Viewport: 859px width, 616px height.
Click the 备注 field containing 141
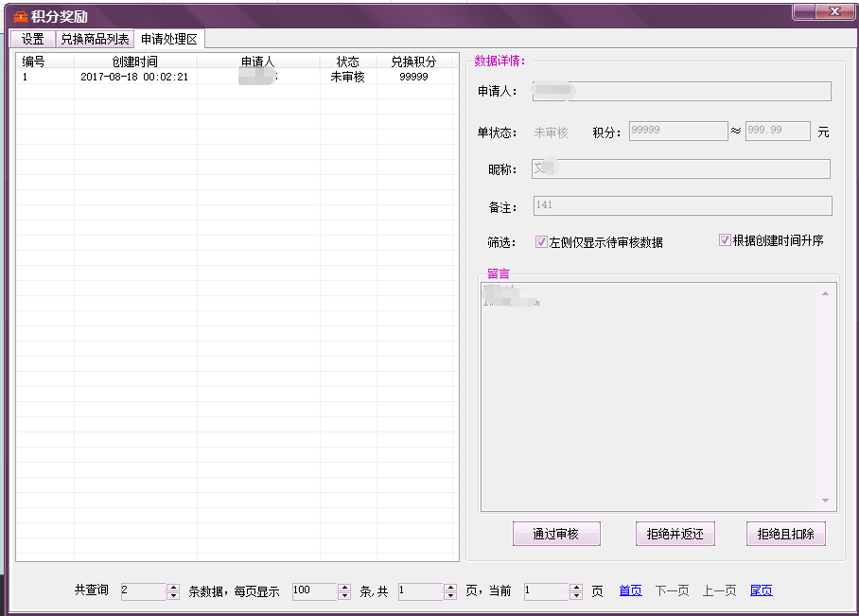(x=682, y=205)
